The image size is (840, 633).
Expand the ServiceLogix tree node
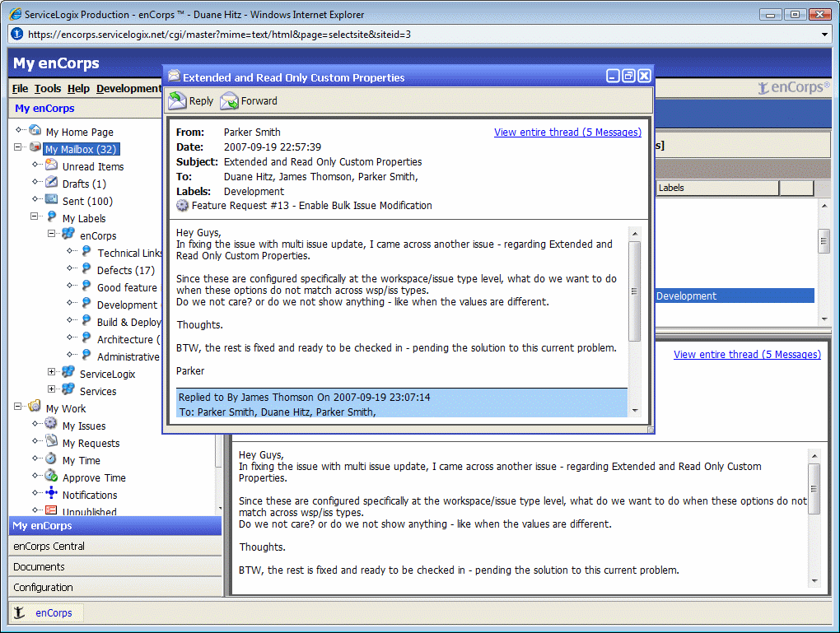51,372
